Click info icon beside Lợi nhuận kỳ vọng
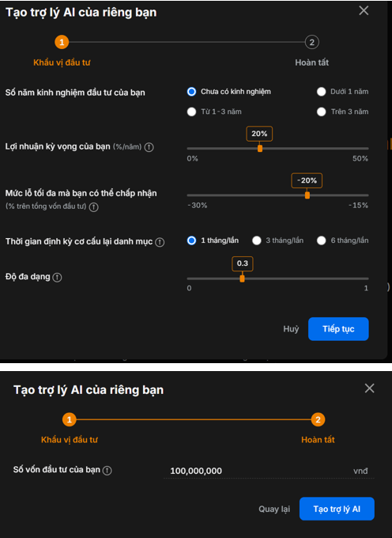Viewport: 392px width, 538px height. click(x=149, y=147)
